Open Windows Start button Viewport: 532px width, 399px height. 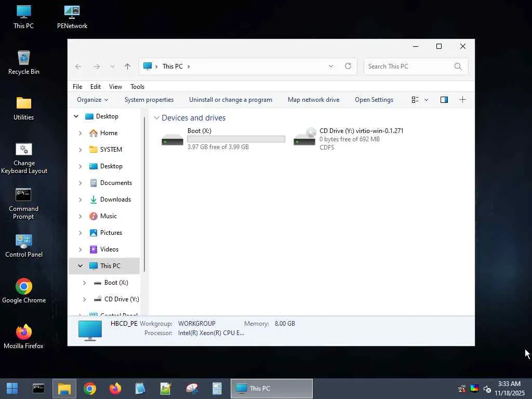tap(12, 389)
